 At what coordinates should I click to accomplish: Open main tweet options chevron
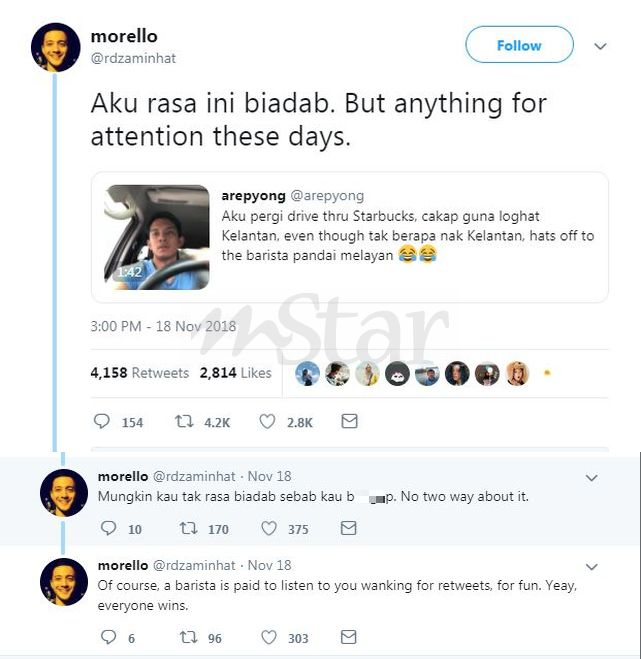coord(601,46)
